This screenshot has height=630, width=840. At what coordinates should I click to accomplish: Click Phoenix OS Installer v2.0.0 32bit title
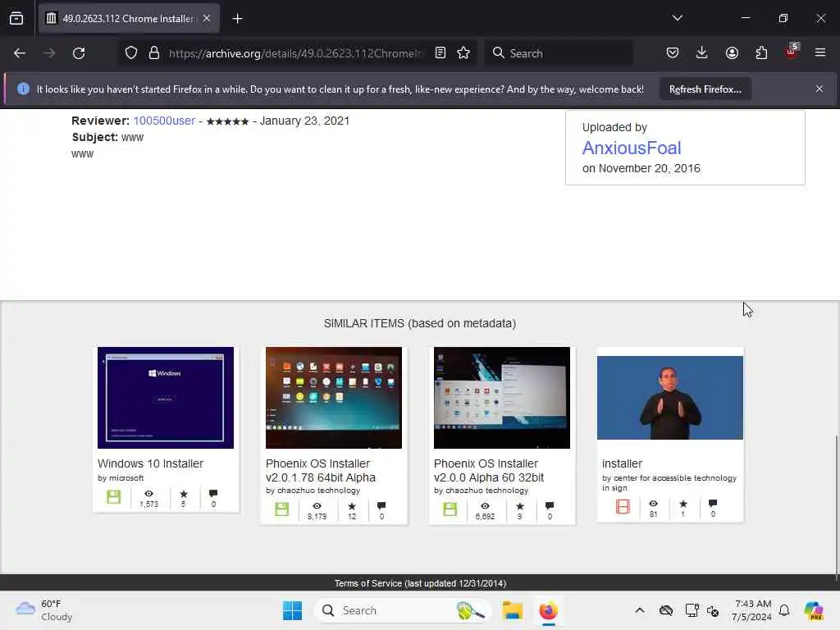tap(489, 470)
